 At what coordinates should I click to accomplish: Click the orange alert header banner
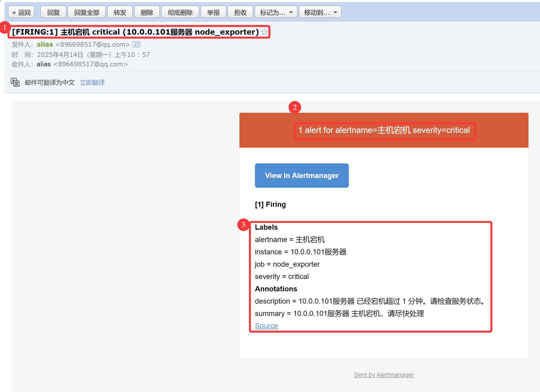coord(384,130)
